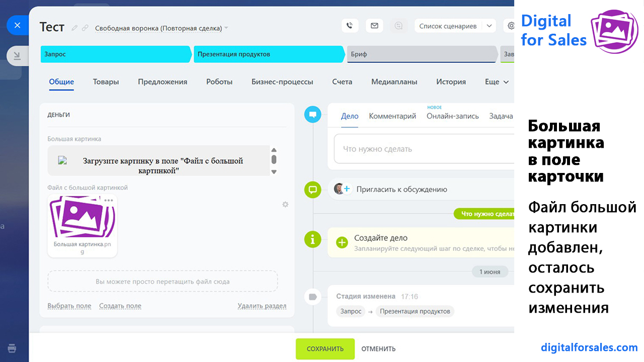
Task: Expand the Список сценариев dropdown
Action: click(489, 26)
